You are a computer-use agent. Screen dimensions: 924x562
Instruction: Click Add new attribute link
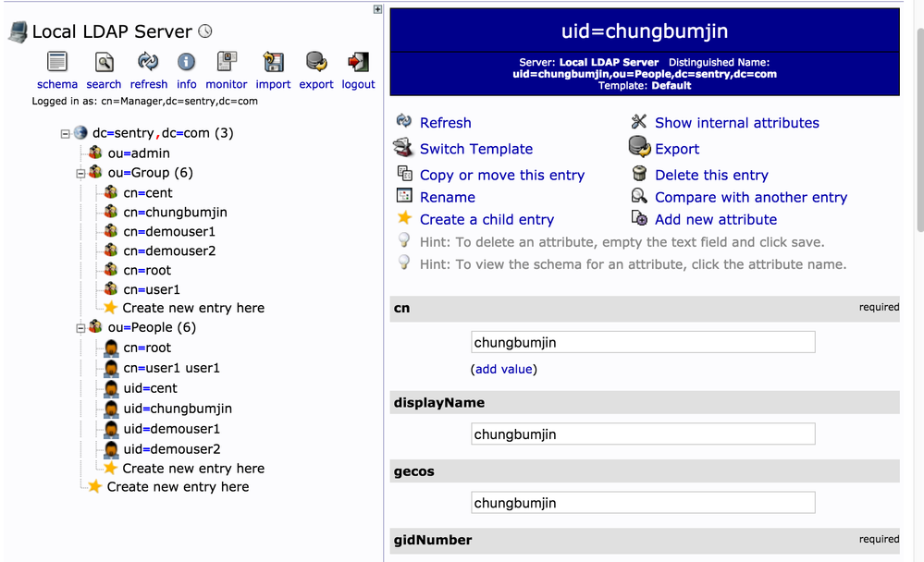tap(716, 220)
